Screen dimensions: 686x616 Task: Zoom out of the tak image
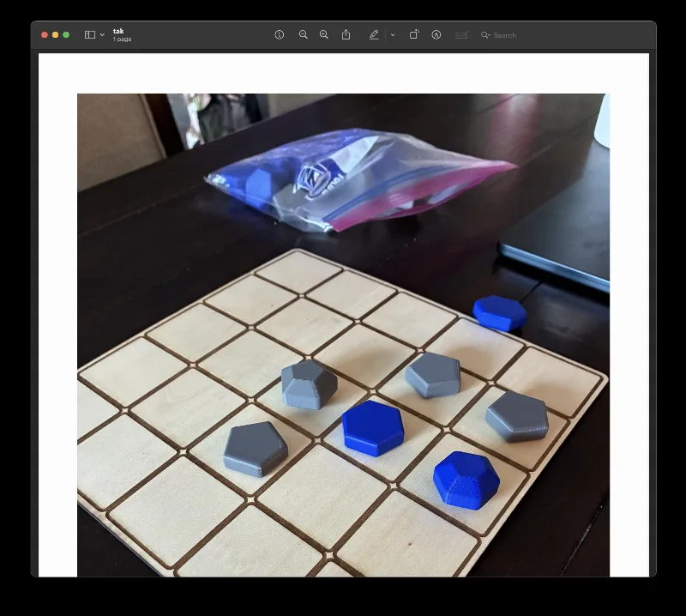(303, 35)
